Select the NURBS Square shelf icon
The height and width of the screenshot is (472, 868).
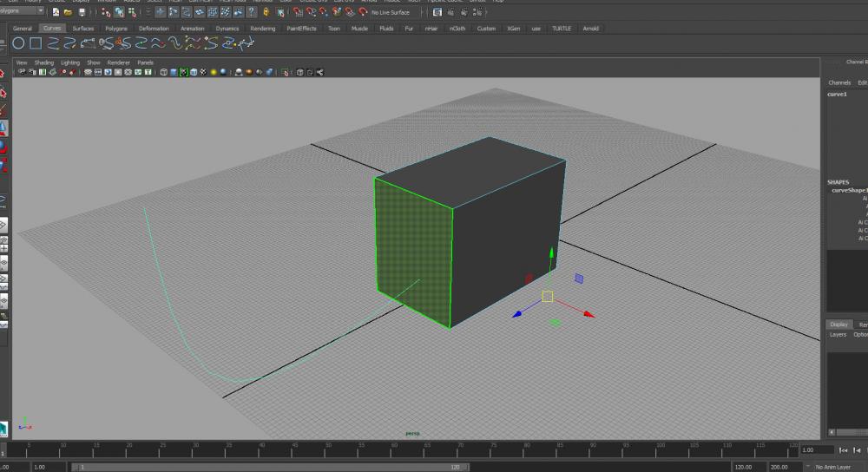36,43
